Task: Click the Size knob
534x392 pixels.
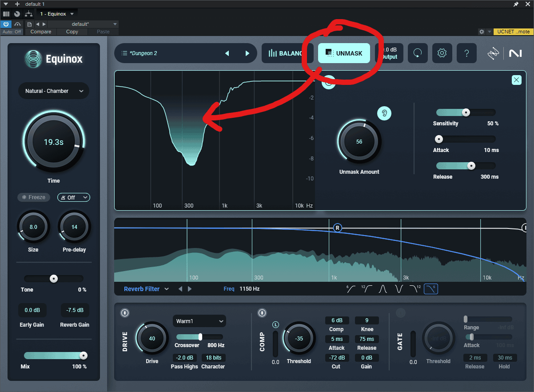Action: click(33, 227)
